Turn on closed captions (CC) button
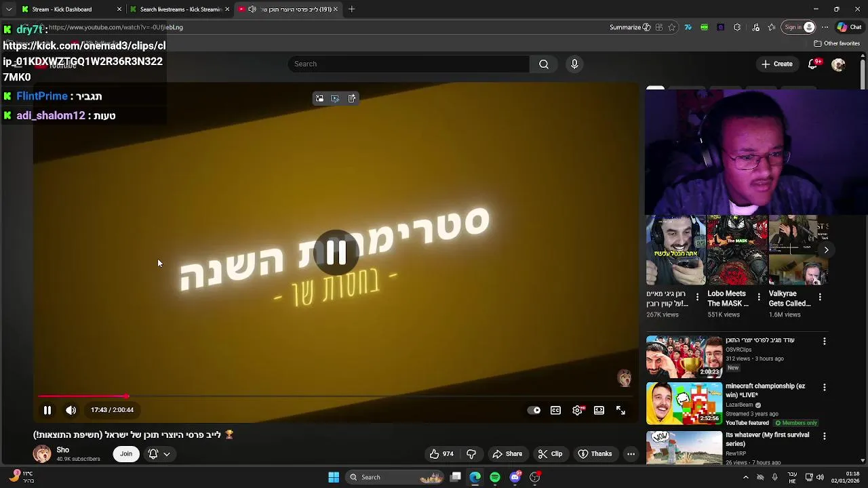Screen dimensions: 868x488 [x=555, y=410]
